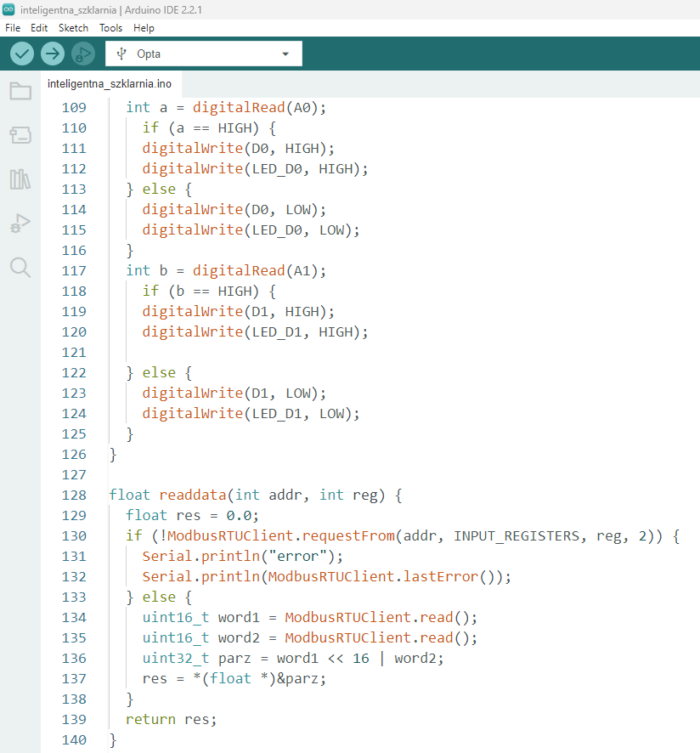Show the Debug panel in sidebar
This screenshot has width=700, height=753.
(20, 224)
